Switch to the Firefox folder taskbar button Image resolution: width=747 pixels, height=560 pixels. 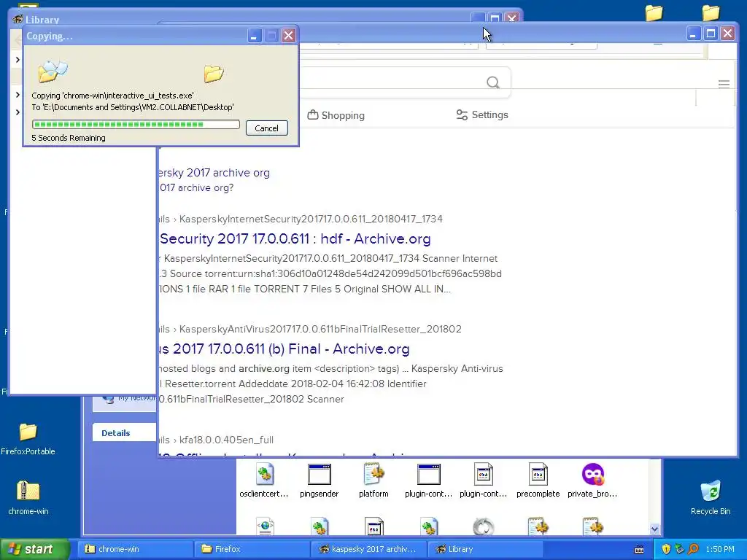pos(252,549)
